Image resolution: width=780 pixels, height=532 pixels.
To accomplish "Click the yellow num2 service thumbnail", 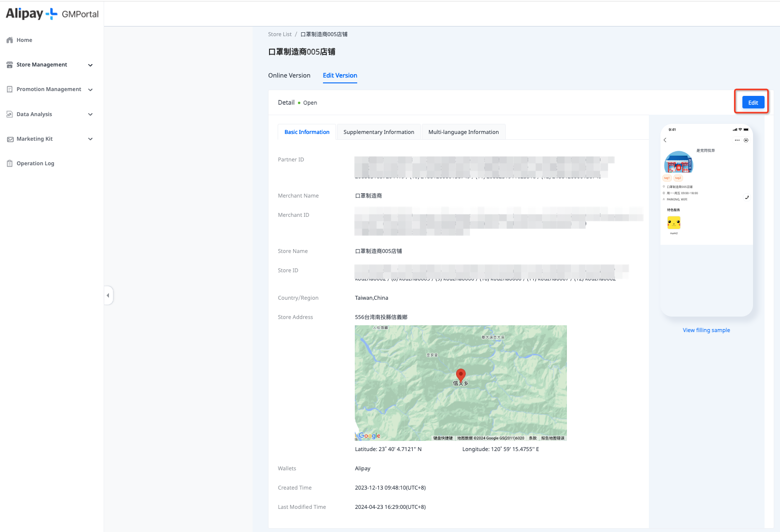I will [x=673, y=223].
